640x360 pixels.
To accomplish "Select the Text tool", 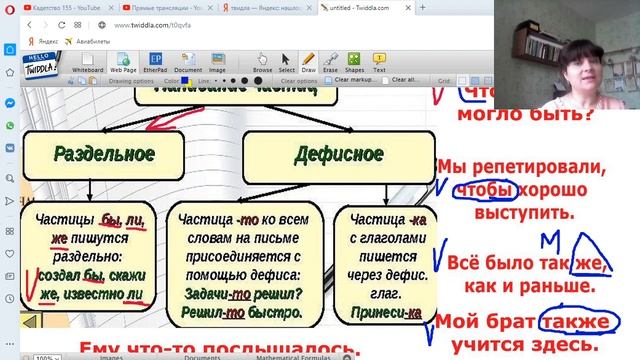I will (379, 62).
